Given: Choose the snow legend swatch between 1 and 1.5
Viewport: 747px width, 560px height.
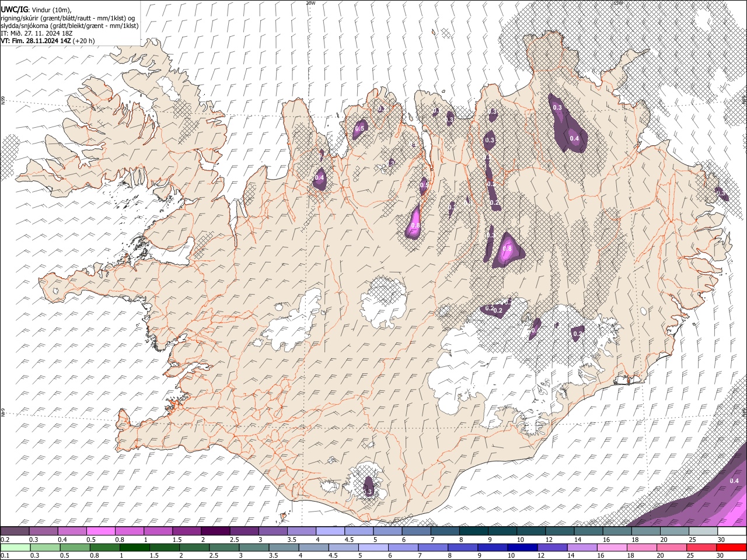Looking at the screenshot, I should pos(158,531).
